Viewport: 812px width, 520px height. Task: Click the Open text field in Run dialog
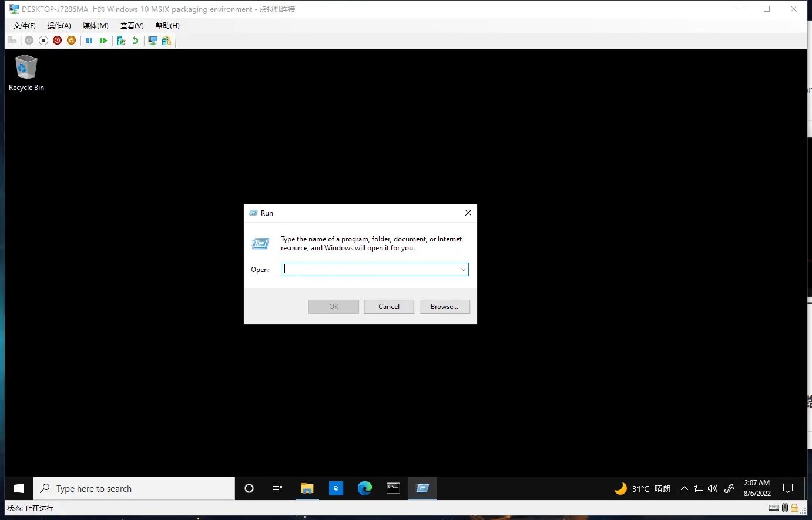coord(370,270)
